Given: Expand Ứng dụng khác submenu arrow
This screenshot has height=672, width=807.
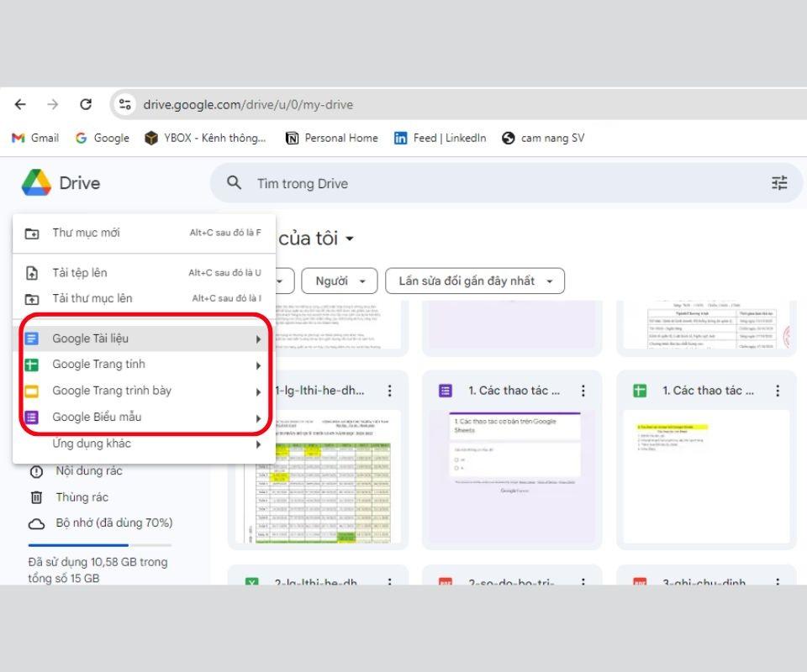Looking at the screenshot, I should pos(258,444).
